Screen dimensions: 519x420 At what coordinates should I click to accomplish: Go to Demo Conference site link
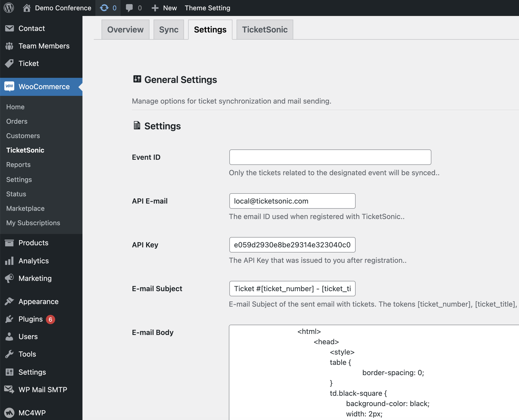coord(63,8)
